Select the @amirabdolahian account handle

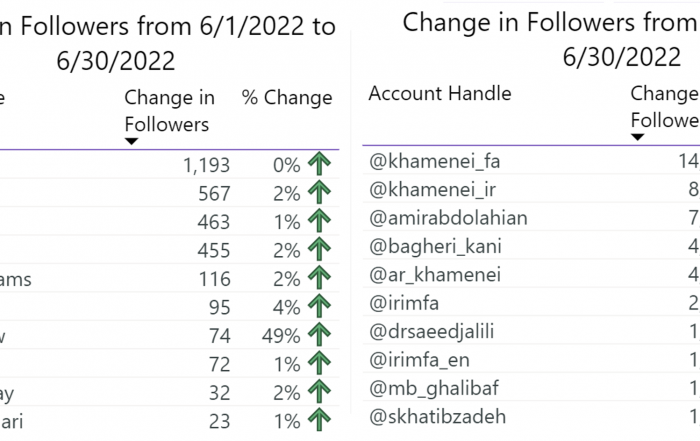point(448,218)
